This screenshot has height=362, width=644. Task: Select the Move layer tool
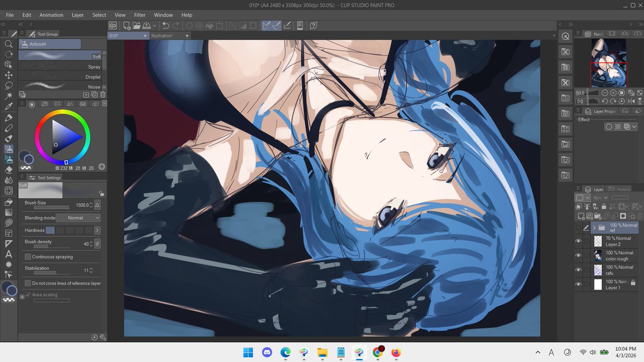[9, 75]
